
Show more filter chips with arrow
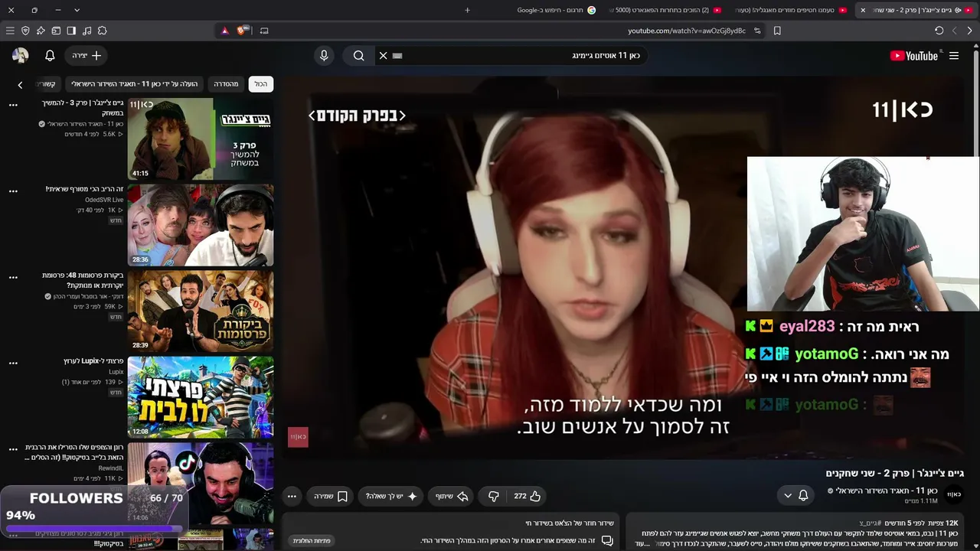coord(20,84)
